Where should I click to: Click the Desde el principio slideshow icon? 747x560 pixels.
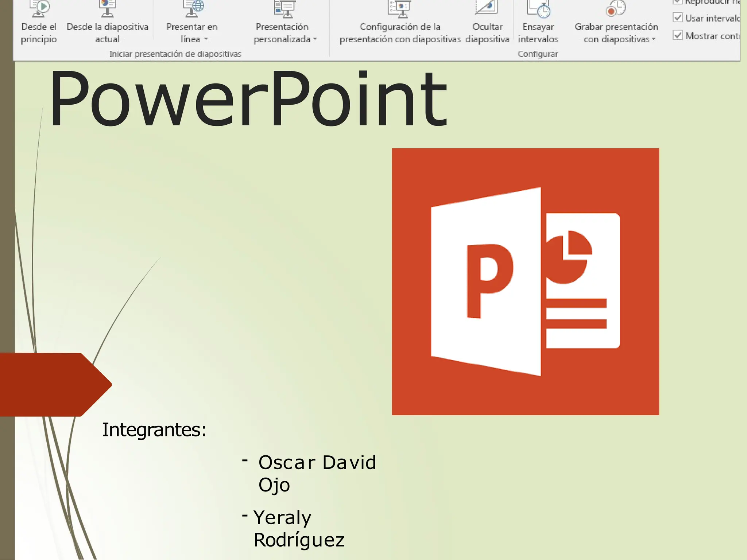pos(39,8)
